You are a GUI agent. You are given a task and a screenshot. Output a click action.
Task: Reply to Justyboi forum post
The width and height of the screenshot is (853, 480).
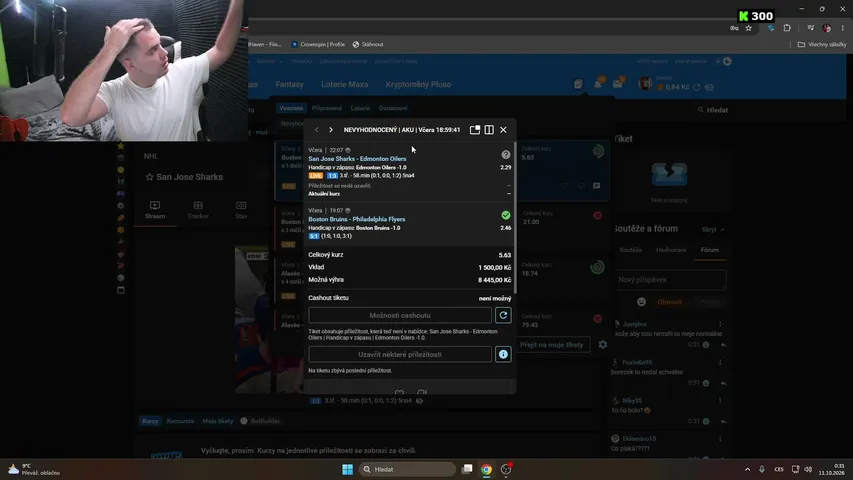(x=723, y=344)
